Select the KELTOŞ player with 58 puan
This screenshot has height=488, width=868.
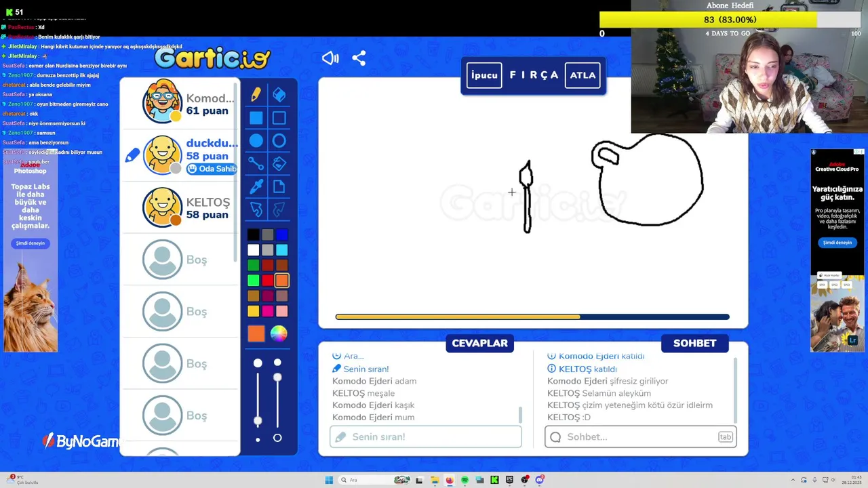point(180,207)
